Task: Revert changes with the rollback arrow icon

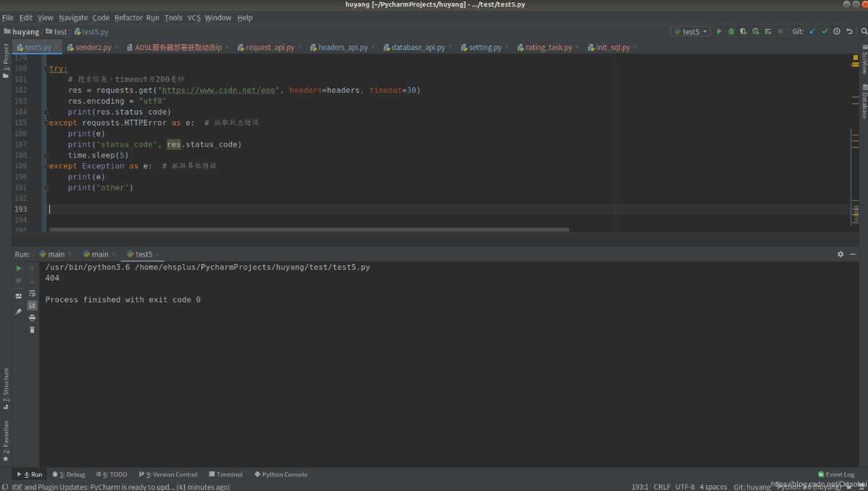Action: click(849, 31)
